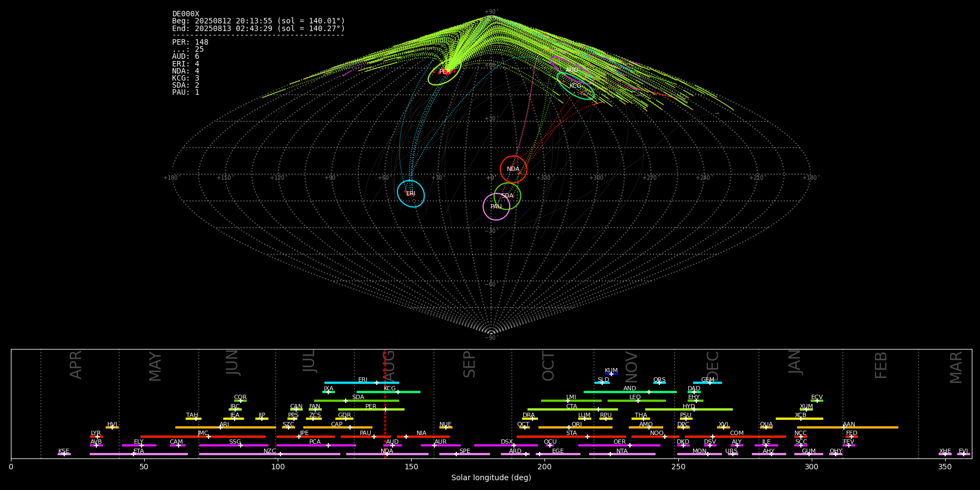This screenshot has height=490, width=980.
Task: Click the DEC month label in the timeline
Action: tap(713, 366)
